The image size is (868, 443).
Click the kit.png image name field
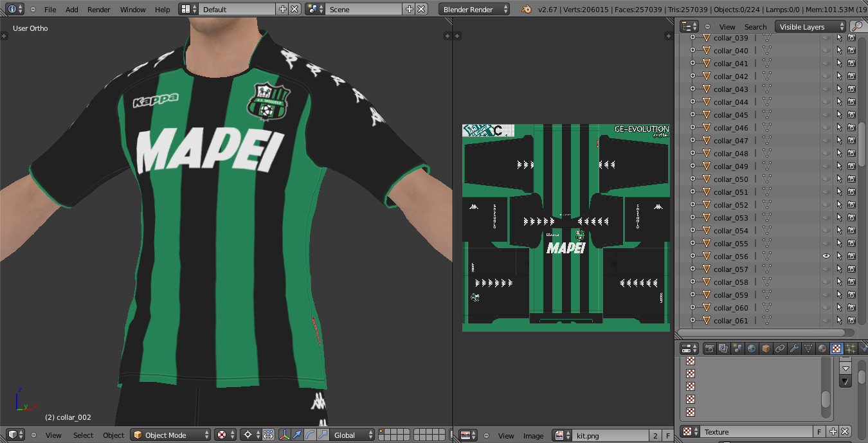611,436
